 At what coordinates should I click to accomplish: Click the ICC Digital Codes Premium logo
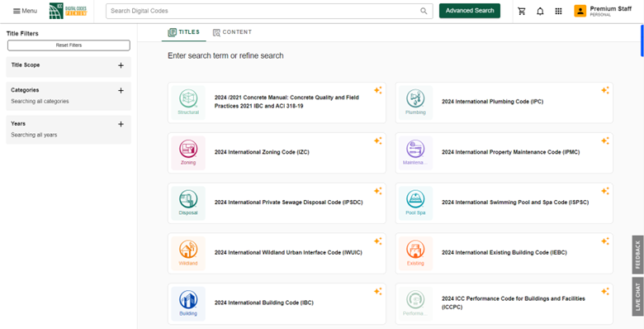pyautogui.click(x=69, y=11)
